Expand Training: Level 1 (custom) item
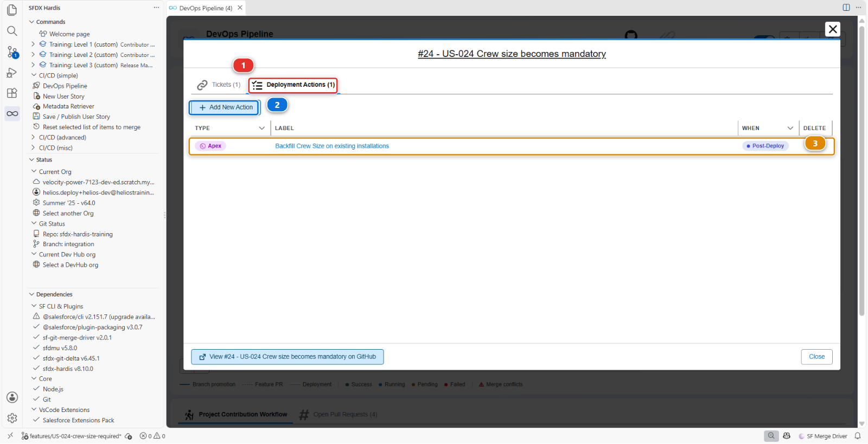 [x=33, y=44]
